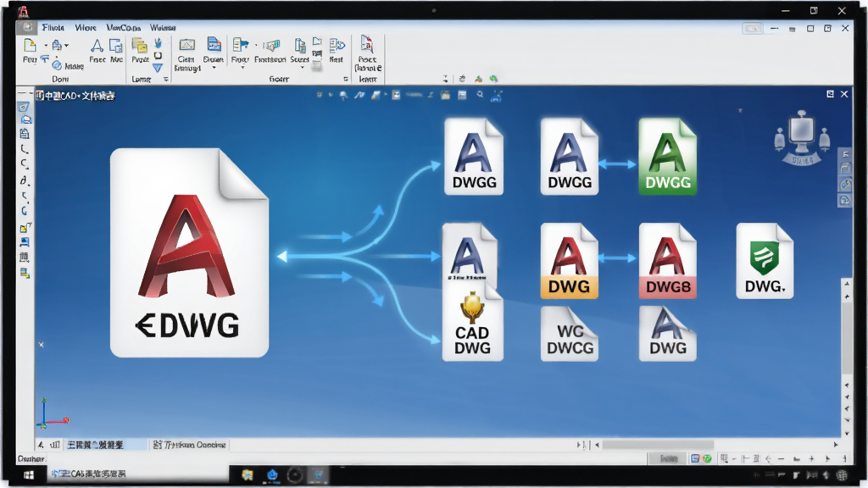Screen dimensions: 868x488
Task: Open the Woissa menu
Action: click(x=163, y=28)
